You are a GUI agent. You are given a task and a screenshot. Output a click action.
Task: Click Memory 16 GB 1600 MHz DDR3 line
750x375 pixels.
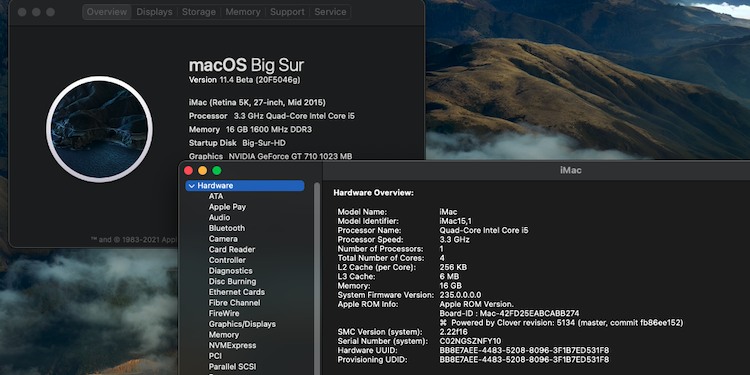tap(250, 129)
